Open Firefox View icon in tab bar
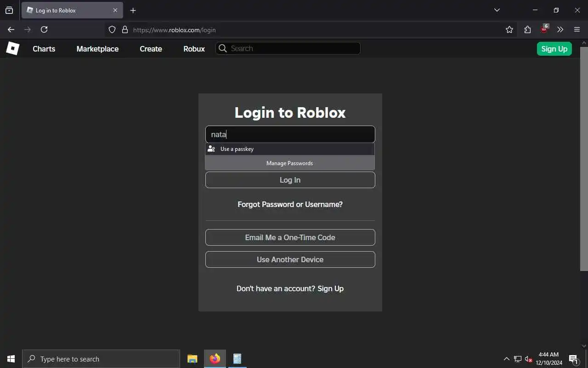 tap(9, 10)
